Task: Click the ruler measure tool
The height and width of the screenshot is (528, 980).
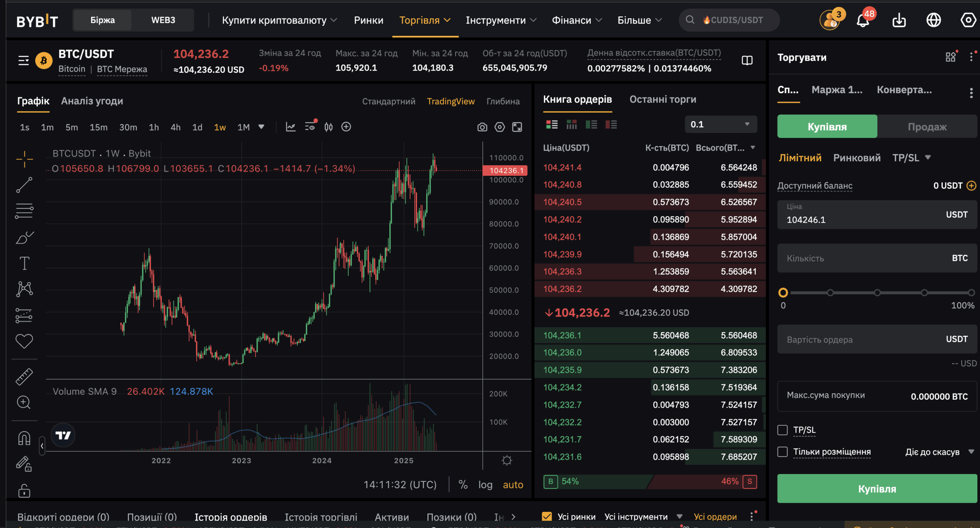Action: [x=24, y=377]
